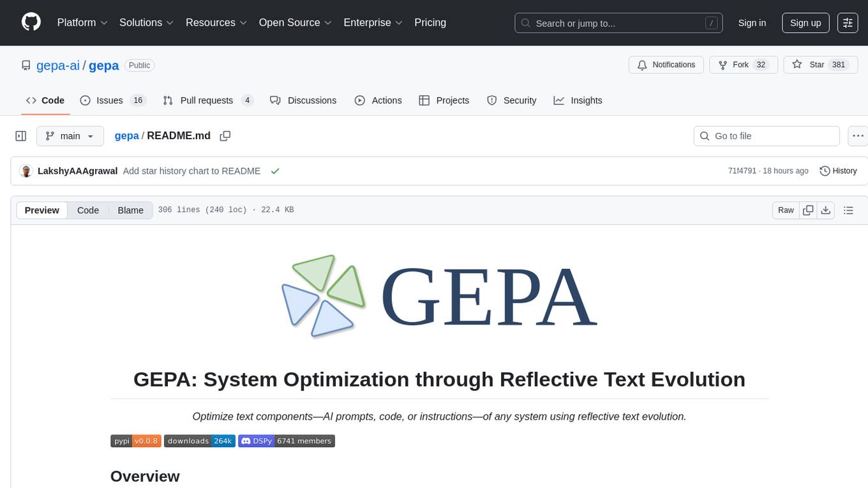View the 381 stargazers count
This screenshot has width=868, height=488.
tap(839, 65)
